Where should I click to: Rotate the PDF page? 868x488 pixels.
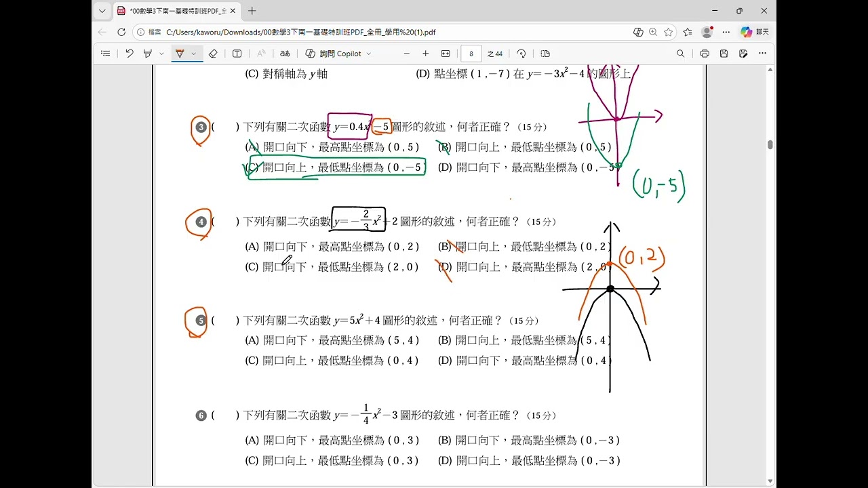click(521, 54)
